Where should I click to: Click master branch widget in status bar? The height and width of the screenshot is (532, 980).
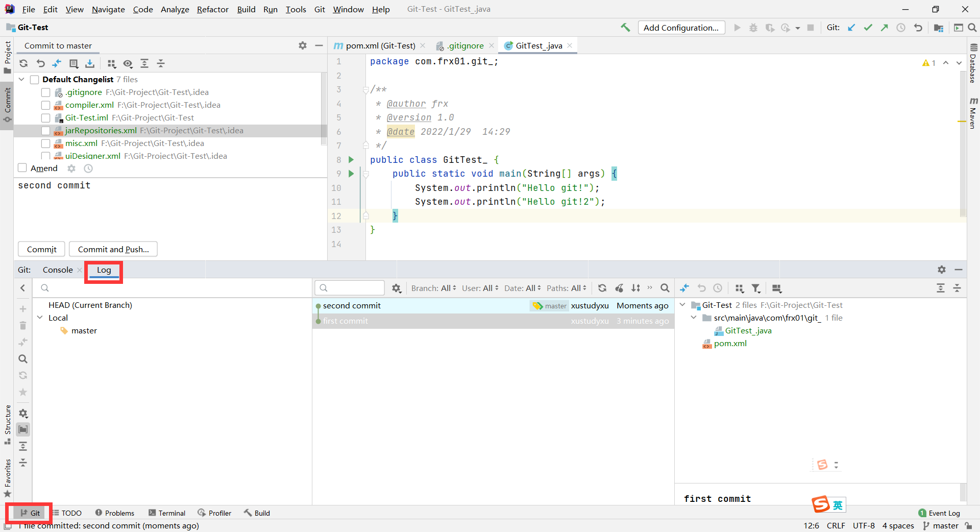tap(940, 525)
